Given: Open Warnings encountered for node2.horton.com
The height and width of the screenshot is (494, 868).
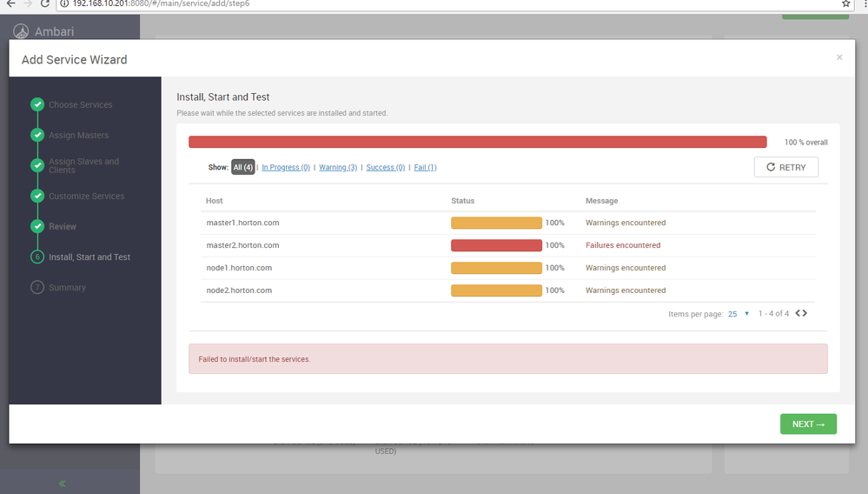Looking at the screenshot, I should (x=626, y=290).
